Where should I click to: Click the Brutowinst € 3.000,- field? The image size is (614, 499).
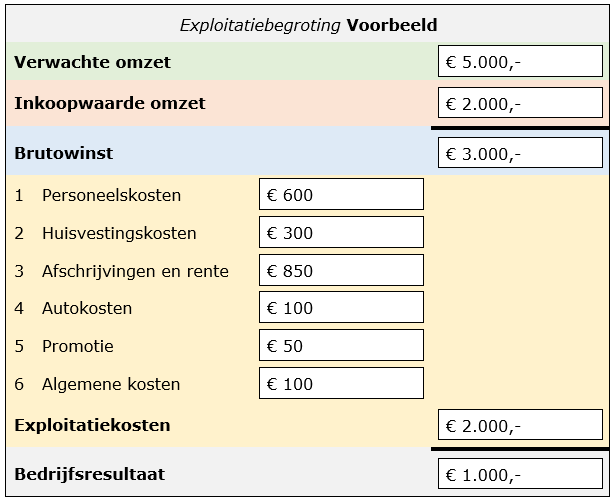(x=520, y=153)
